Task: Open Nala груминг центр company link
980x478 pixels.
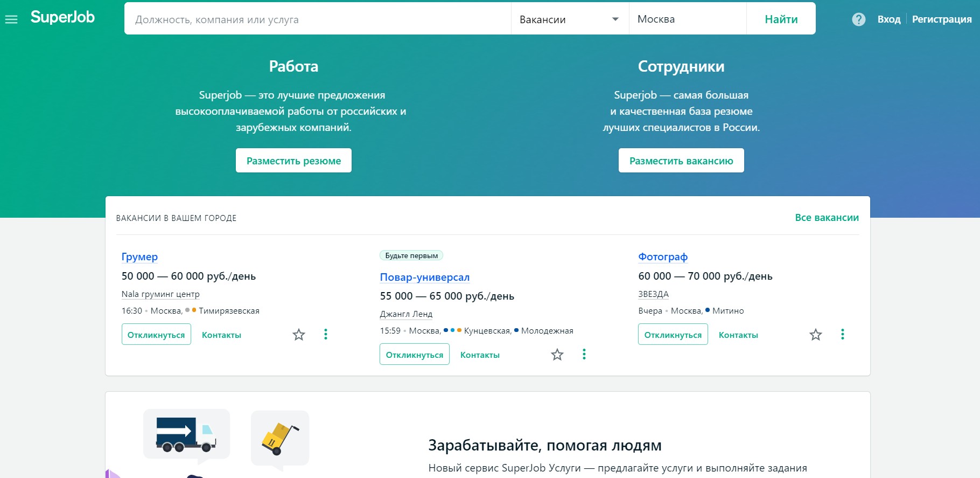Action: (x=160, y=294)
